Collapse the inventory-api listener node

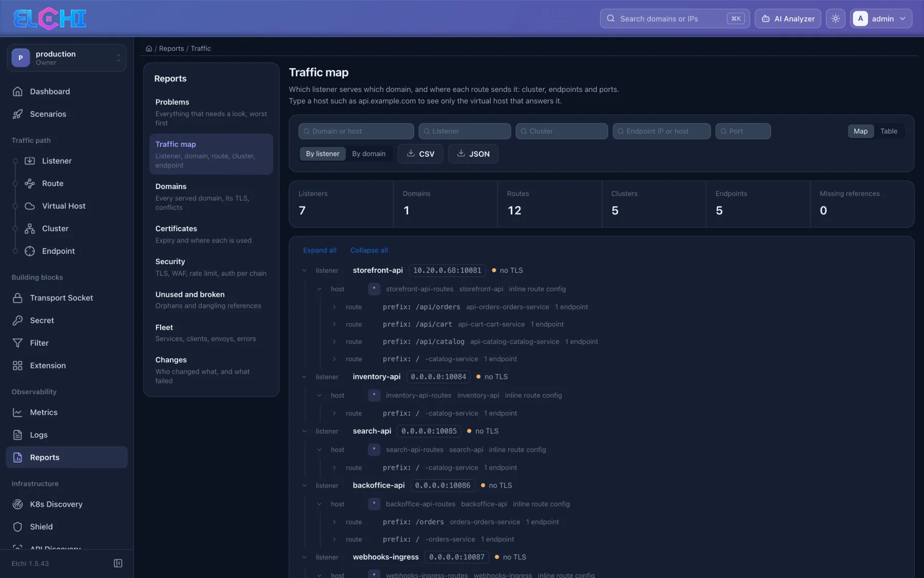tap(304, 377)
